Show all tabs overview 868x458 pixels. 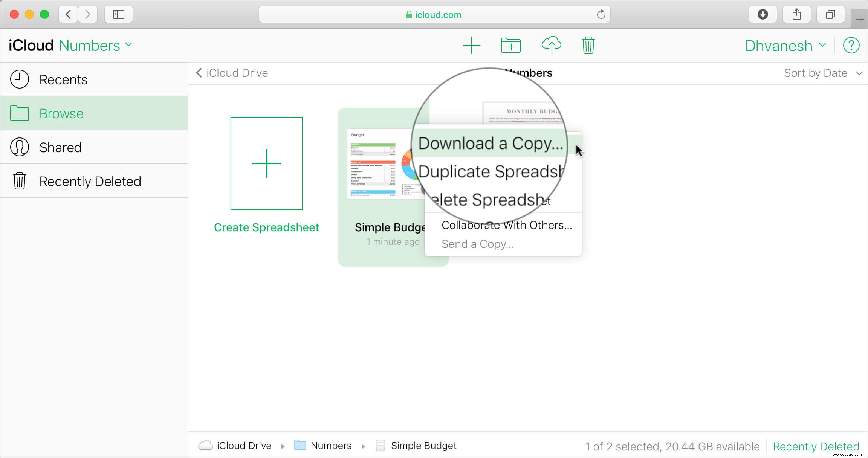pos(830,14)
